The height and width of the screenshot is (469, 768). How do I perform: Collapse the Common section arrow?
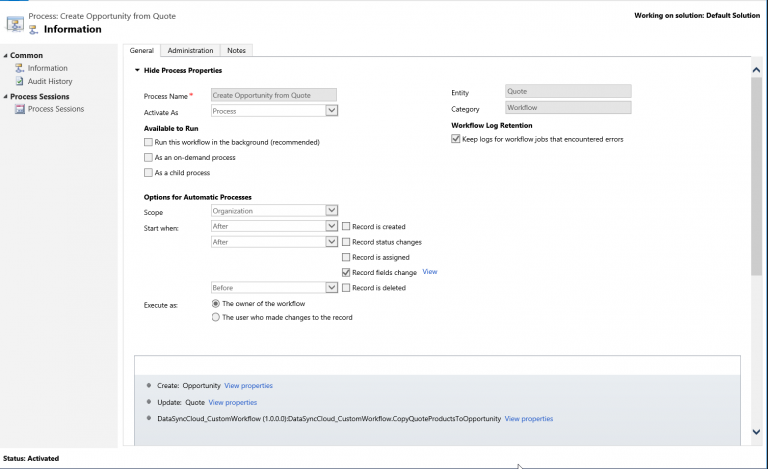(5, 55)
